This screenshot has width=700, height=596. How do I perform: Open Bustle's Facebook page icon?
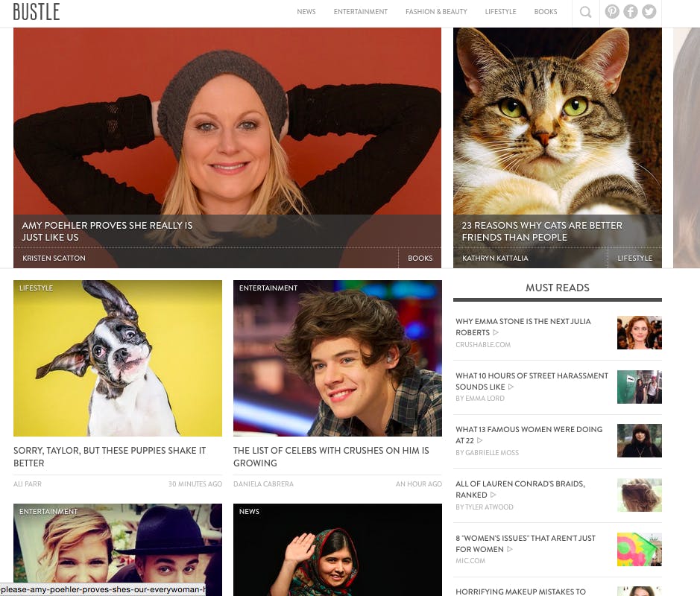631,12
